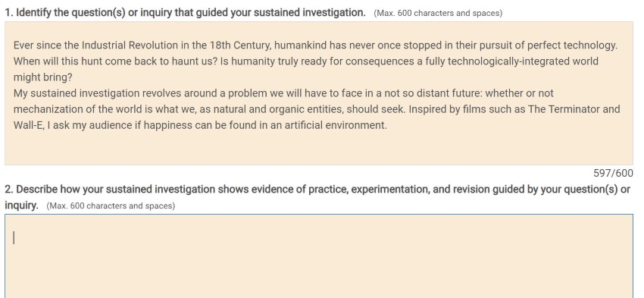Place cursor at 'Wall-E' in the answer text

click(x=28, y=125)
